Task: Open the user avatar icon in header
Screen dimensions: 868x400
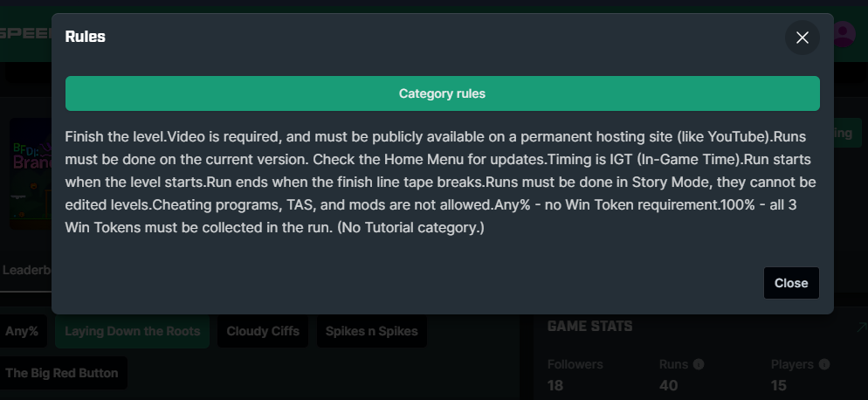Action: 844,34
